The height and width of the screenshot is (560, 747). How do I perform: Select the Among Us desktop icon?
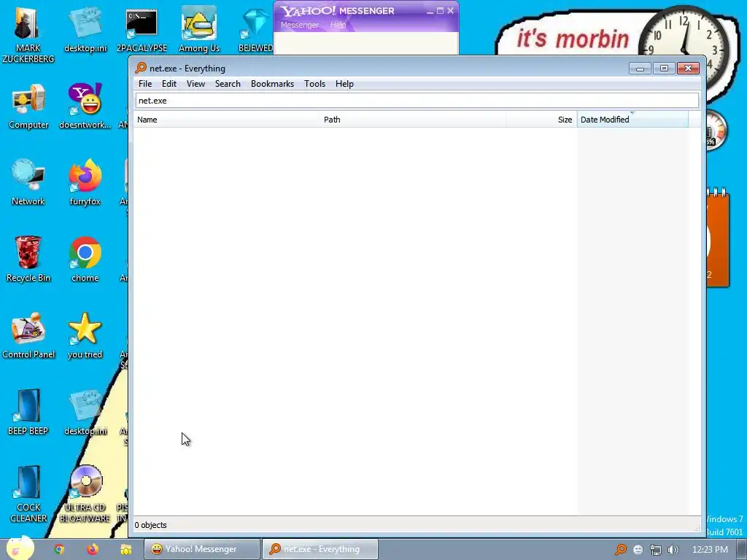[198, 28]
